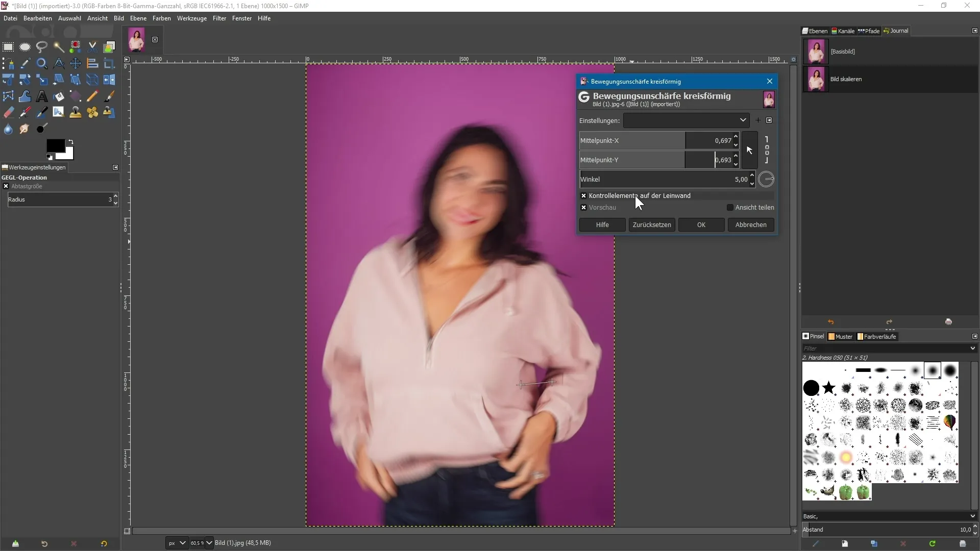Click the pick coordinates arrow button
The height and width of the screenshot is (551, 980).
click(749, 150)
